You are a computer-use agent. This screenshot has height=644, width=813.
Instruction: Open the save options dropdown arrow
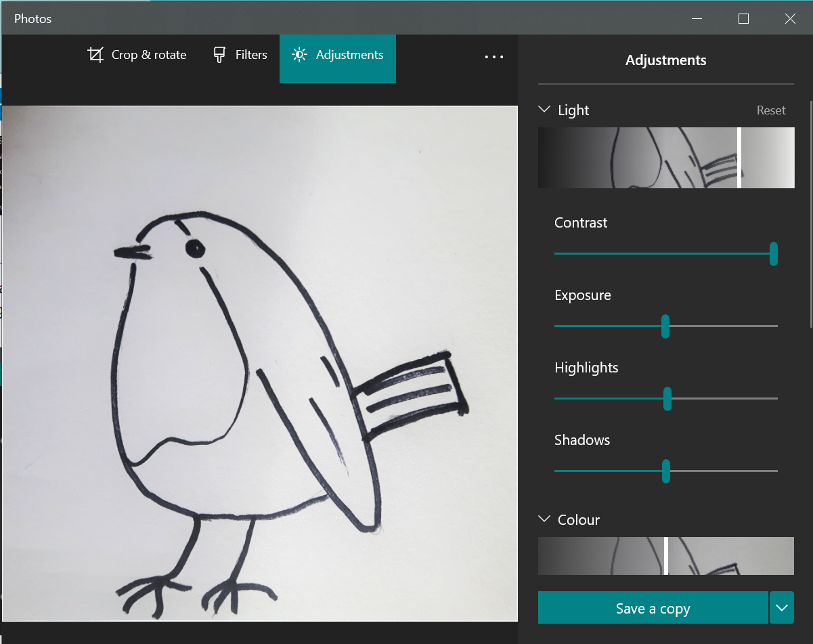(x=782, y=608)
